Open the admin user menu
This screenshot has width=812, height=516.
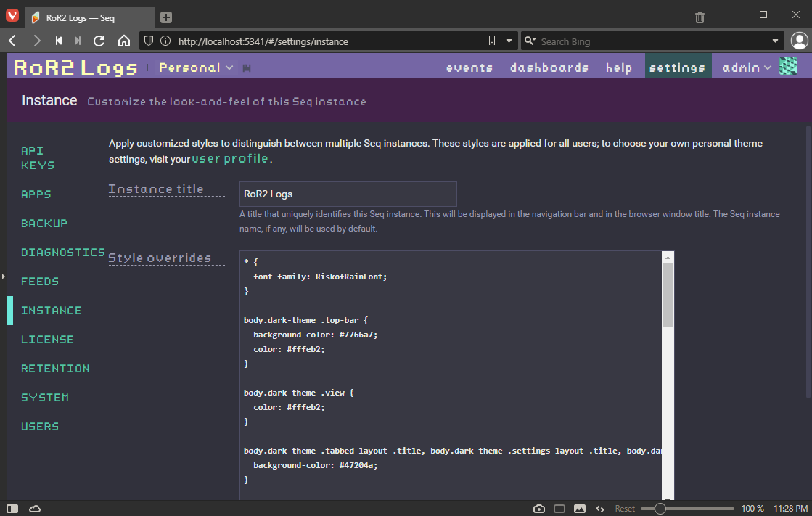(x=746, y=68)
